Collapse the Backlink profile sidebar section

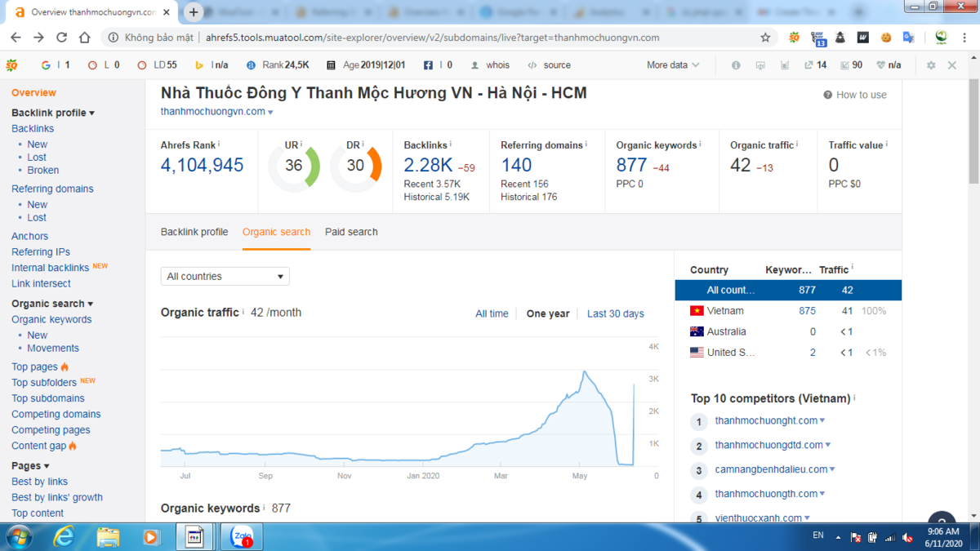(53, 113)
